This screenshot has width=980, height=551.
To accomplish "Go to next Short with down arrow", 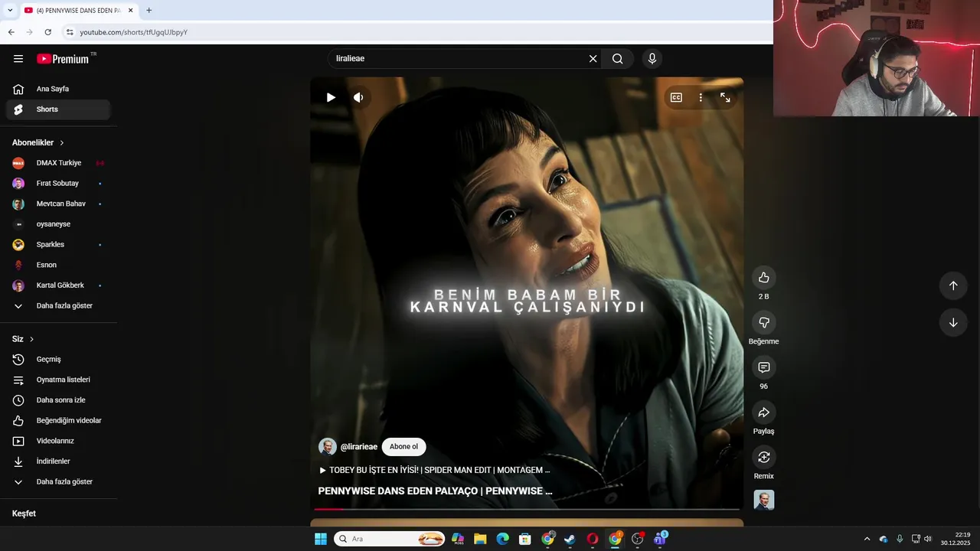I will (x=953, y=322).
